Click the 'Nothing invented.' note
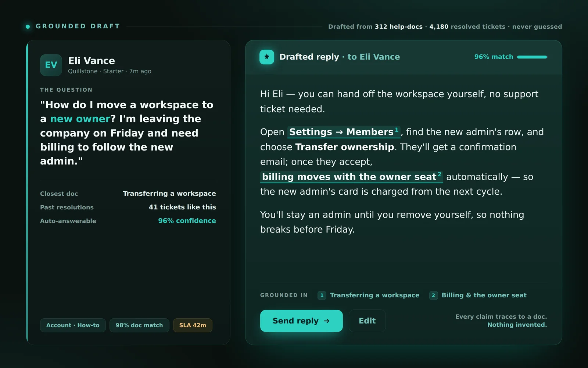The height and width of the screenshot is (368, 588). (517, 325)
